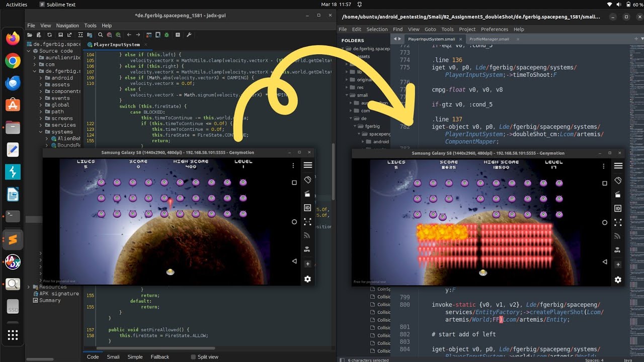644x362 pixels.
Task: Tap Android back triangle in right Genymotion
Action: coord(605,261)
